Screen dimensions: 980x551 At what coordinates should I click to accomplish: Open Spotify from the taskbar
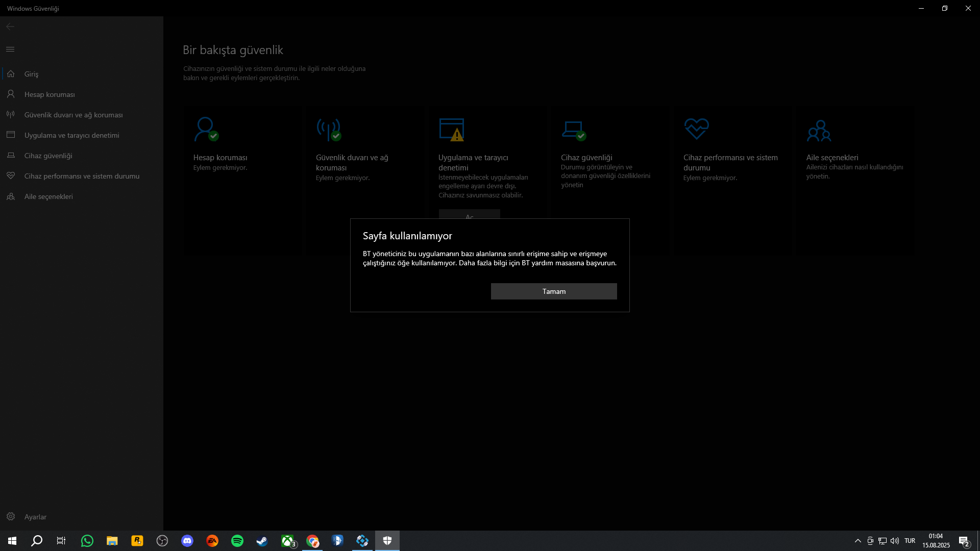[x=237, y=541]
